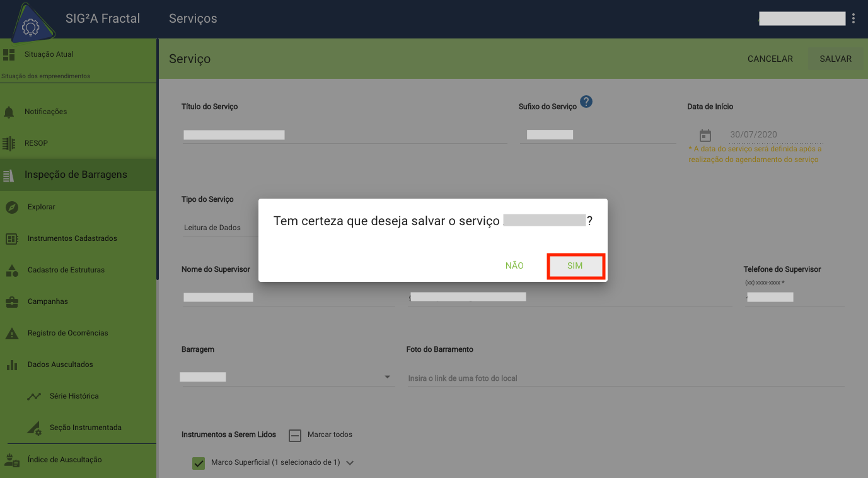
Task: Click the Registro de Ocorrências warning icon
Action: [x=12, y=333]
